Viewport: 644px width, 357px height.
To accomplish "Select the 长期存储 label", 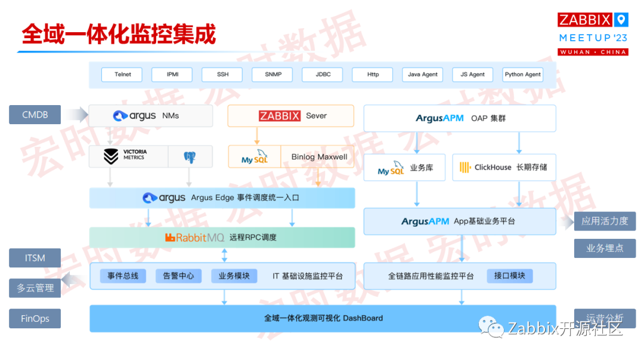I will click(x=531, y=167).
